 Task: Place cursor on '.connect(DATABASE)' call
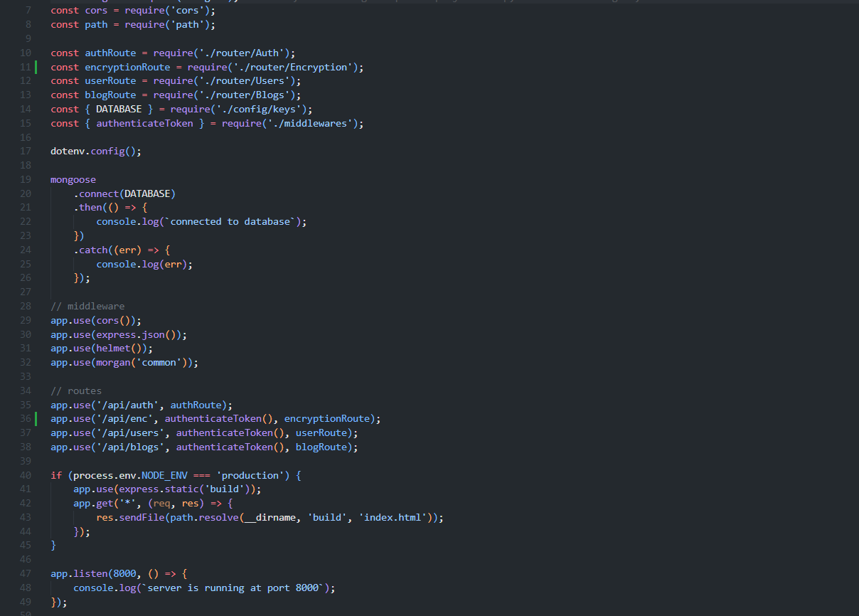pos(124,193)
